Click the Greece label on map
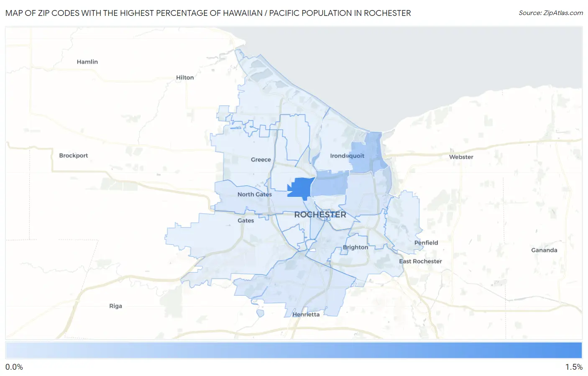588x376 pixels. click(x=261, y=159)
